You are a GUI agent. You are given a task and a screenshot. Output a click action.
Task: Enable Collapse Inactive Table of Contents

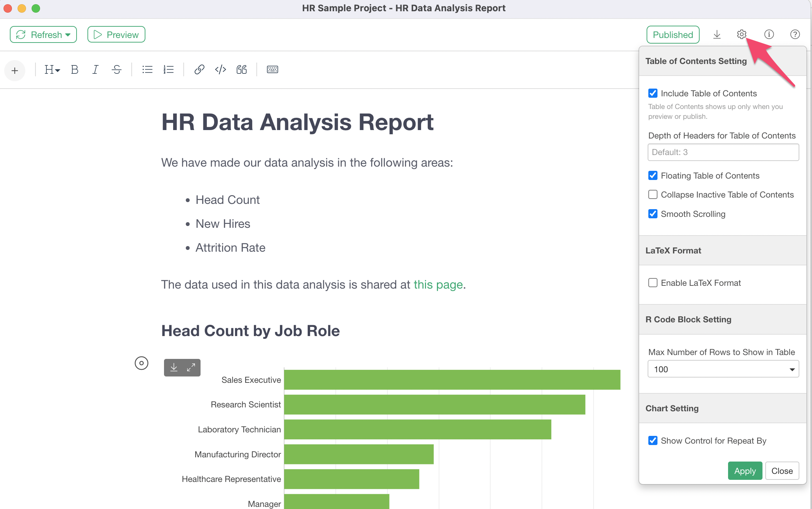pyautogui.click(x=653, y=194)
